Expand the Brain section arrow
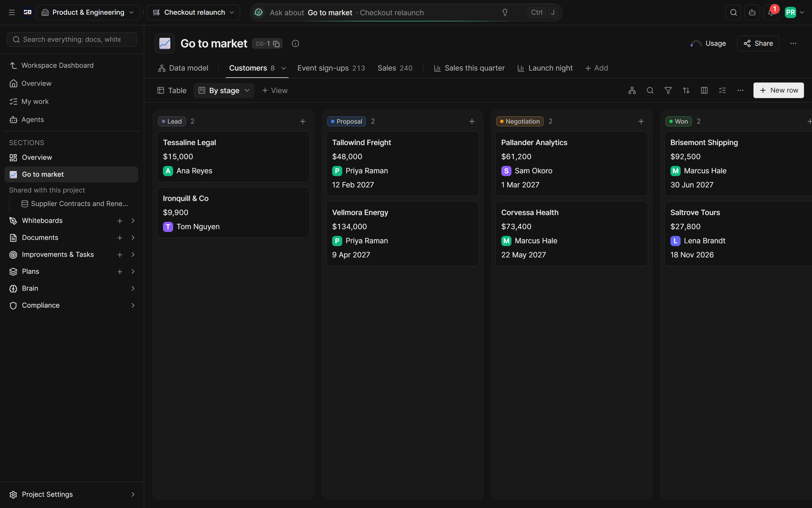 [x=133, y=288]
